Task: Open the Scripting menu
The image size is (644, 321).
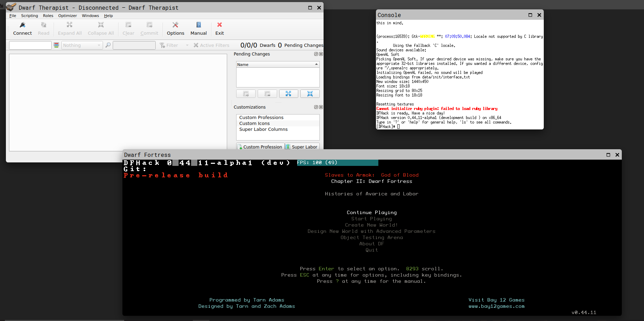Action: [29, 16]
